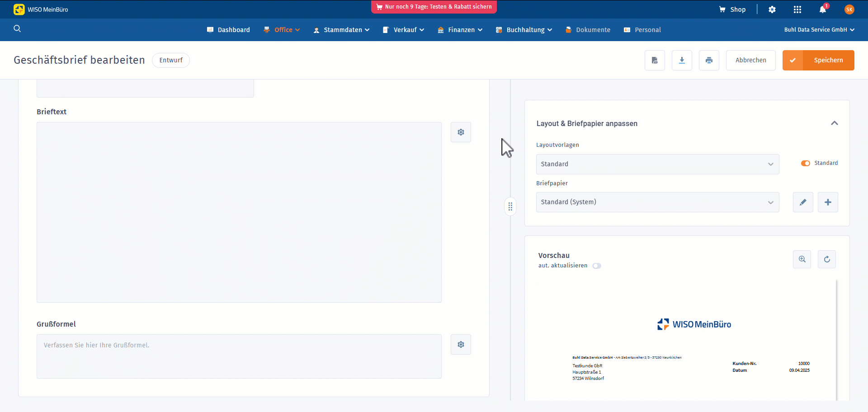Open the Briefpapier dropdown
Screen dimensions: 868x412
click(x=657, y=202)
